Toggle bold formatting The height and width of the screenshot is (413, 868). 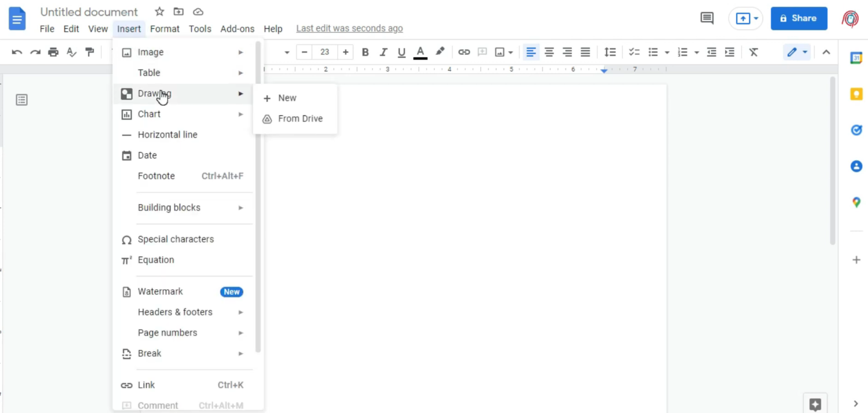tap(365, 52)
